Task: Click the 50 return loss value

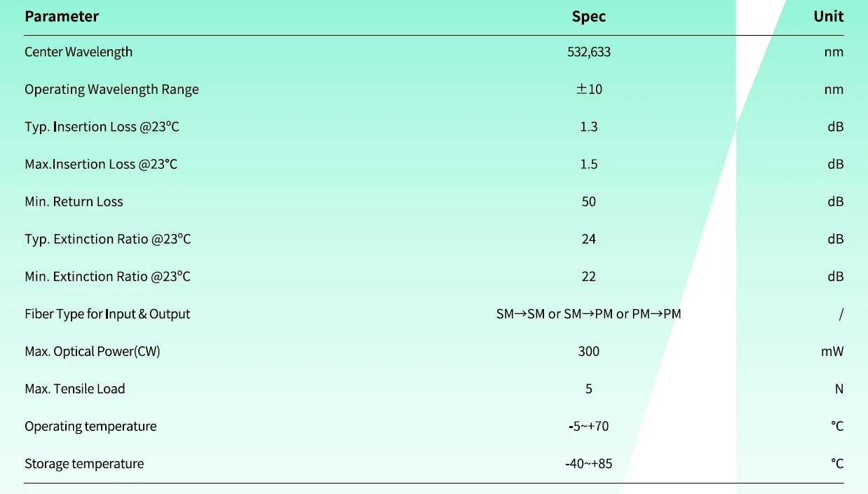Action: (x=588, y=202)
